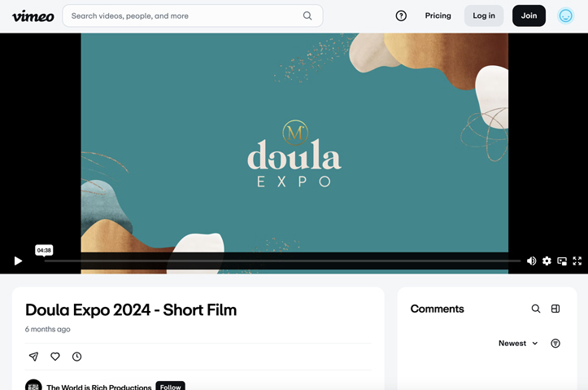
Task: Follow The World is Rich Productions
Action: (x=170, y=386)
